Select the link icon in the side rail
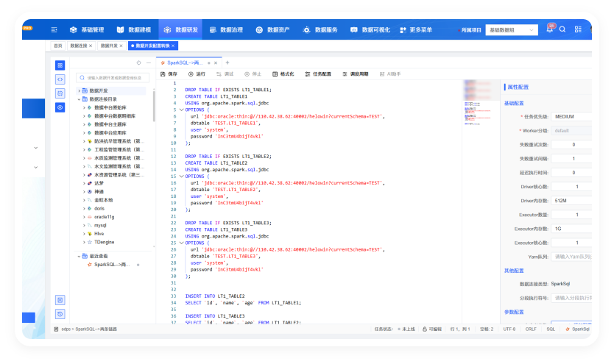 coord(60,93)
